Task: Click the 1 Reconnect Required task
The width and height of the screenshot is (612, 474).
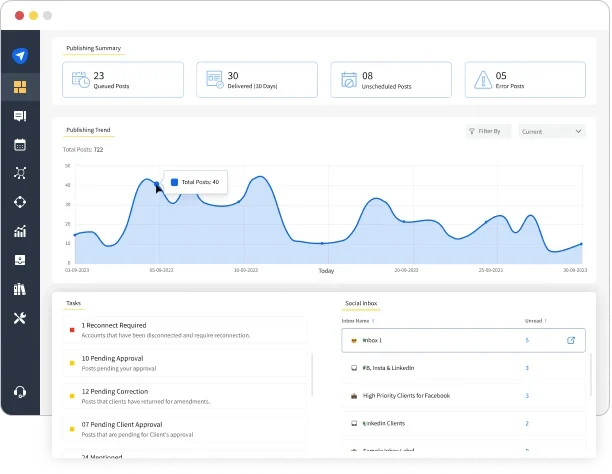Action: pos(114,325)
